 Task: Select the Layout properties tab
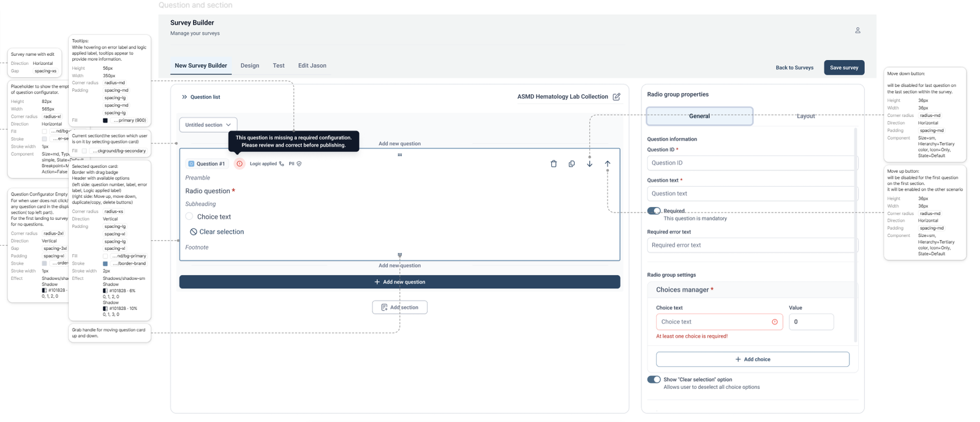point(805,116)
